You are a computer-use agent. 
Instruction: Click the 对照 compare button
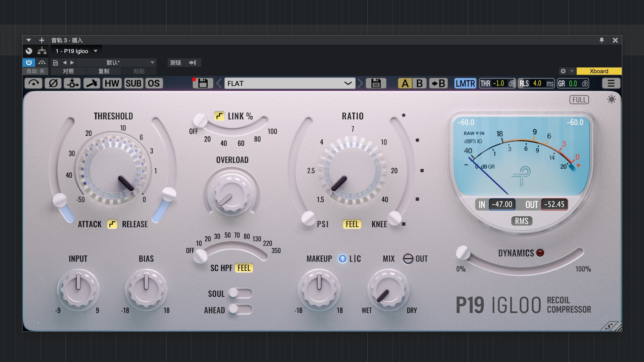[68, 71]
